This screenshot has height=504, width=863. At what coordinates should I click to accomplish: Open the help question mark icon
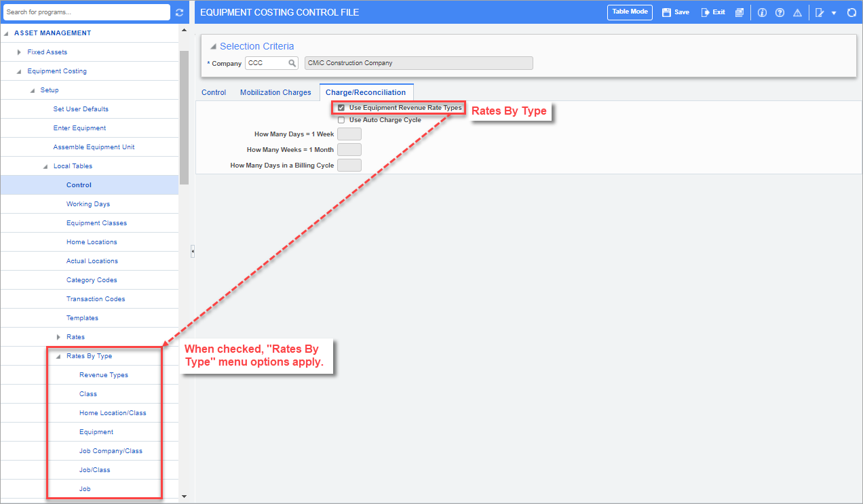coord(780,12)
